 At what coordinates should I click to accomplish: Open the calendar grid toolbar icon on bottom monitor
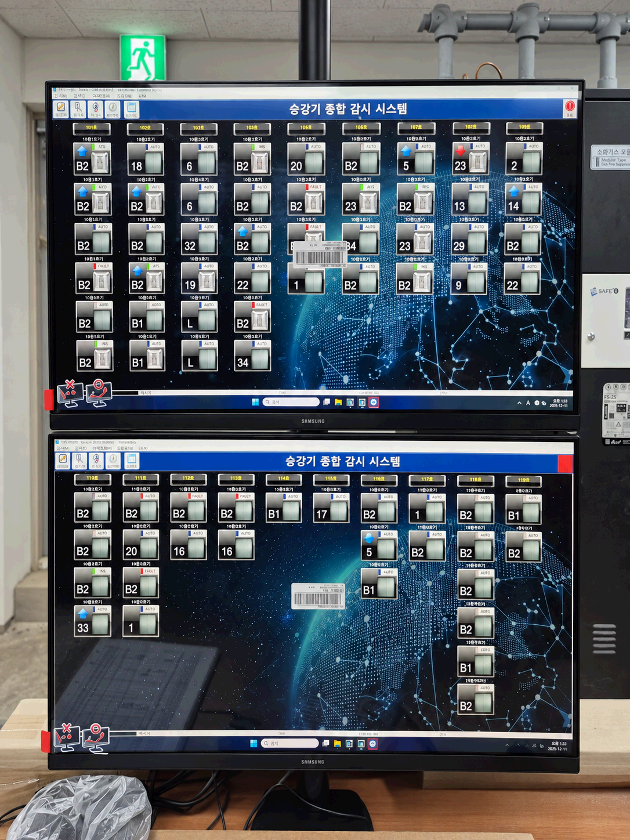pos(132,461)
